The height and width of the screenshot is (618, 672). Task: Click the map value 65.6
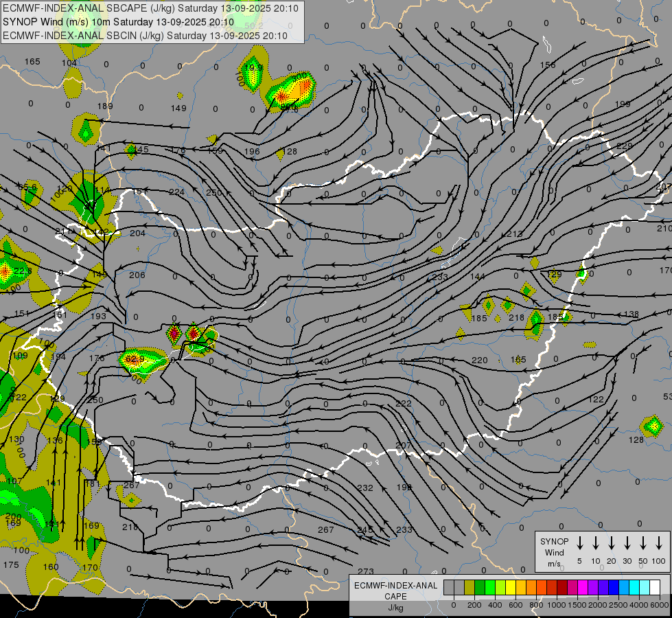coord(27,187)
